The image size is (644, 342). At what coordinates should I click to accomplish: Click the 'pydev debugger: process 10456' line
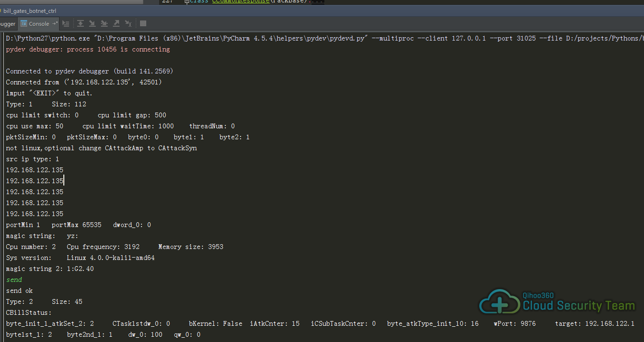(88, 49)
